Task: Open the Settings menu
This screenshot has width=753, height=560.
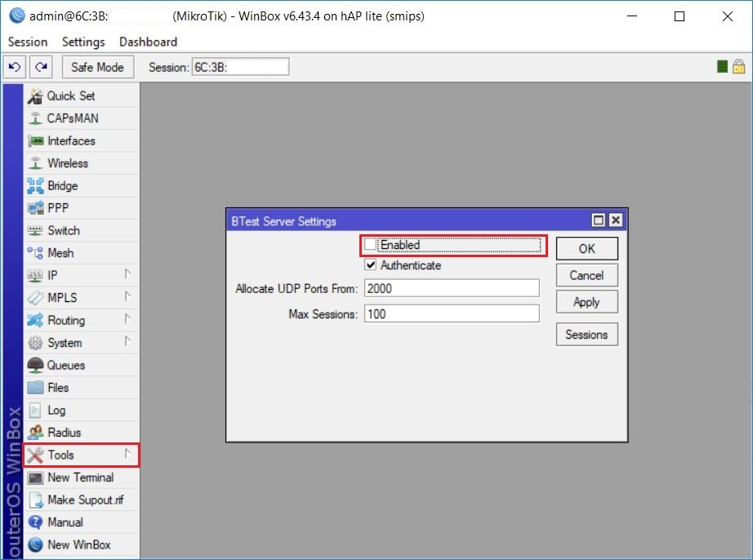Action: [83, 42]
